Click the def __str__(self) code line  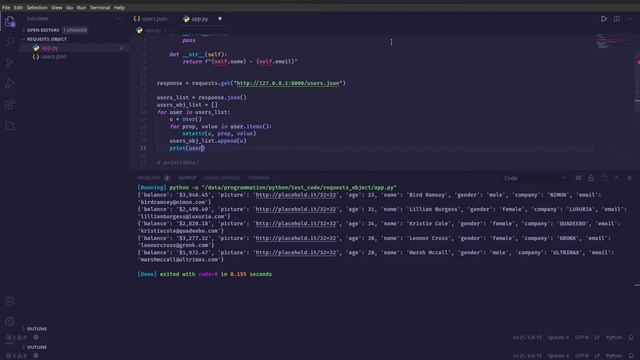198,54
